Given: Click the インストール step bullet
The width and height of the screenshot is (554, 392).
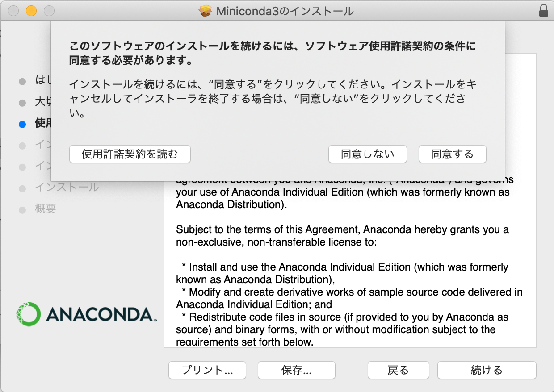Looking at the screenshot, I should (22, 188).
